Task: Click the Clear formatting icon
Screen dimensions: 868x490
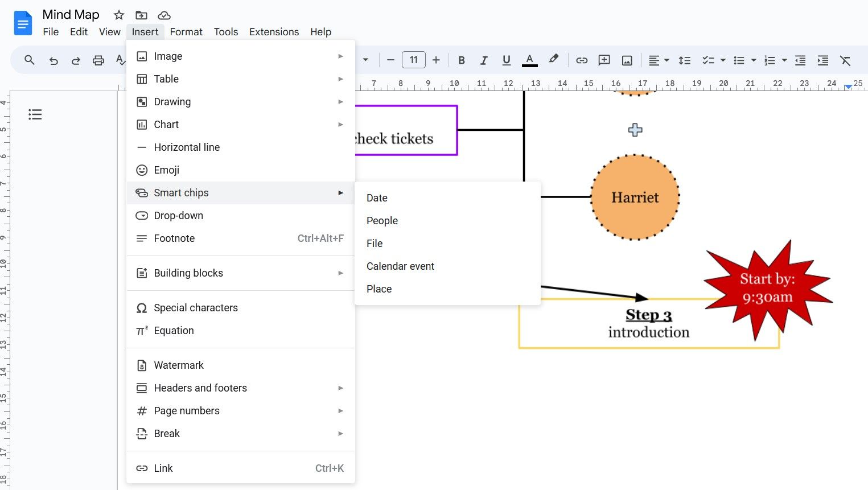Action: point(845,60)
